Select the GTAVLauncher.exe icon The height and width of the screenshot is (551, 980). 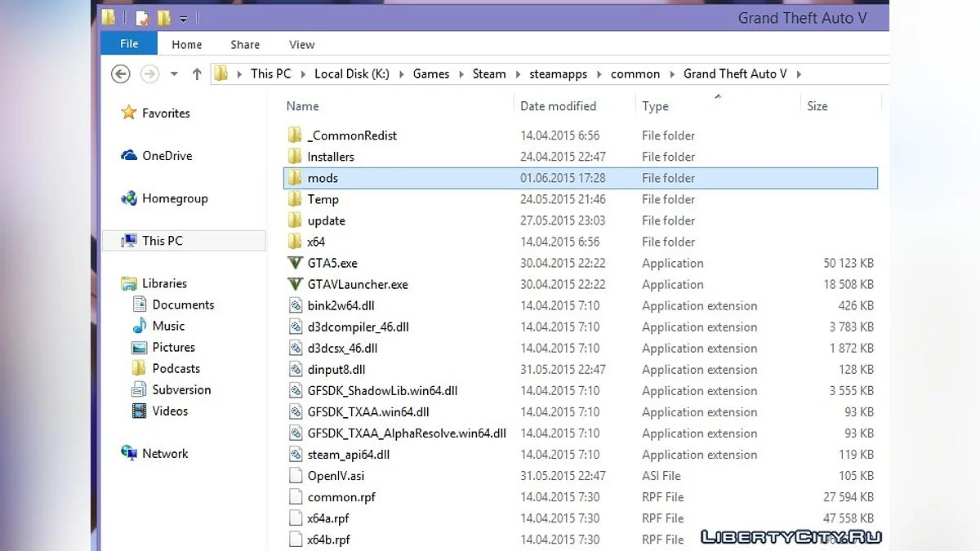point(295,284)
